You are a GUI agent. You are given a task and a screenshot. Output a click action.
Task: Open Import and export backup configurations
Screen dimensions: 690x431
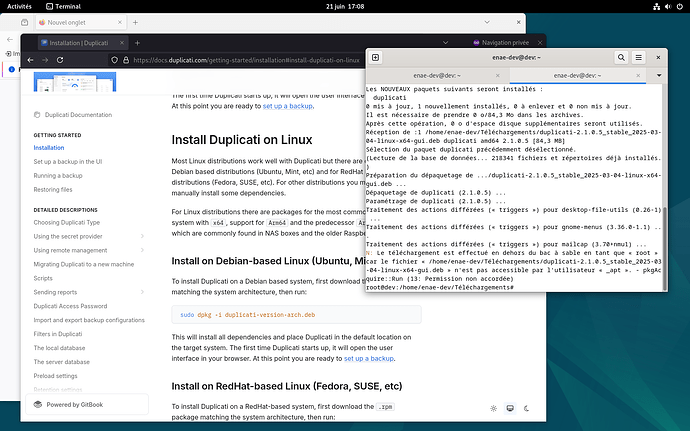click(89, 320)
